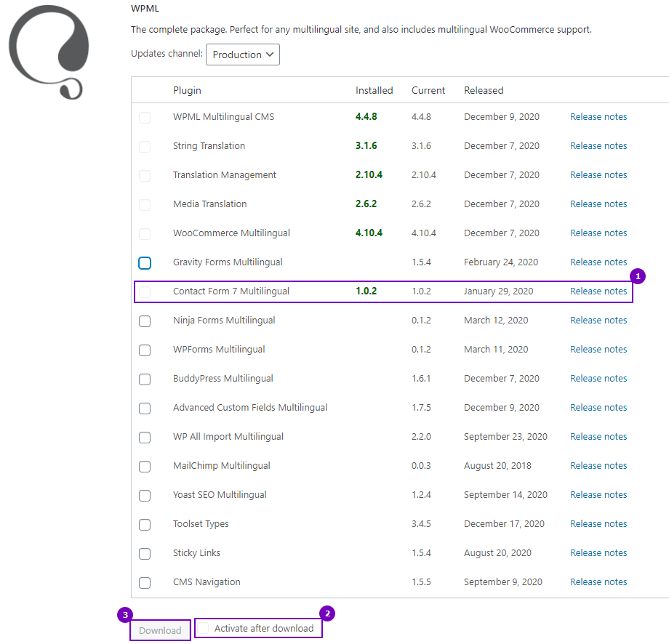The width and height of the screenshot is (669, 644).
Task: View Release notes for Advanced Custom Fields Multilingual
Action: [598, 407]
